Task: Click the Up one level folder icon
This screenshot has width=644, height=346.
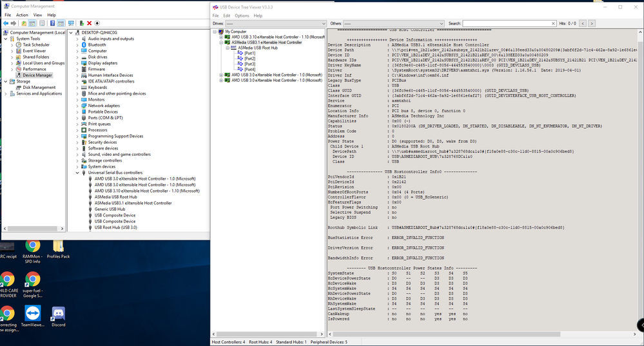Action: (24, 23)
